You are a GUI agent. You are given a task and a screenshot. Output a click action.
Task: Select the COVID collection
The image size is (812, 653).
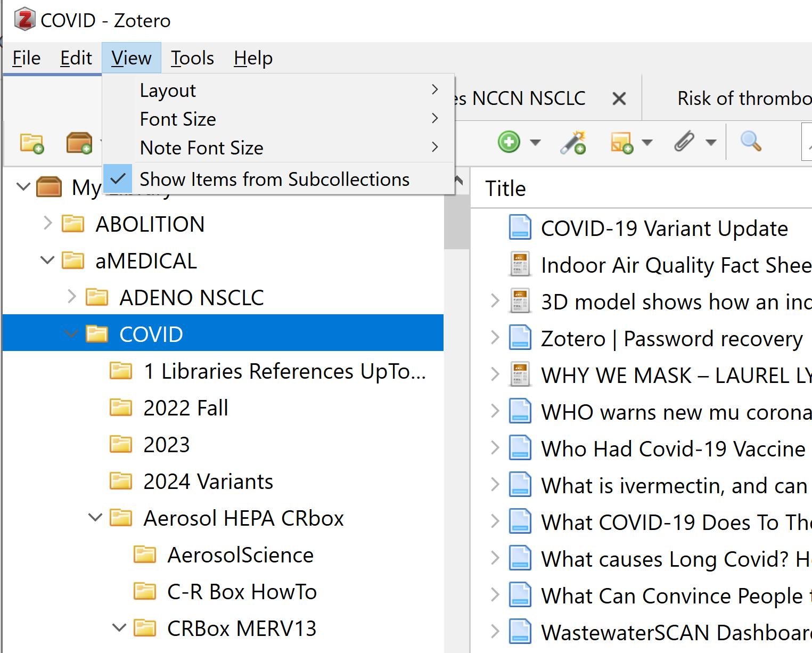[x=223, y=333]
